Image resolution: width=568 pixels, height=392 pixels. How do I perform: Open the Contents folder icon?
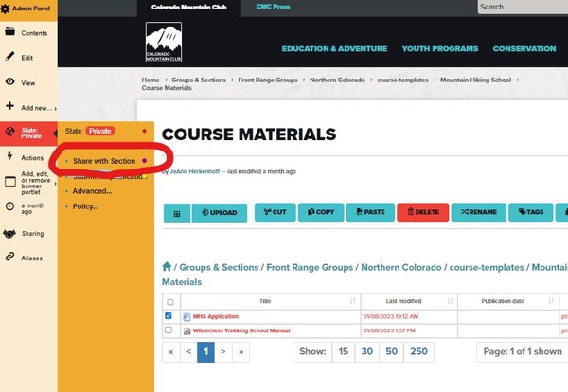pos(10,31)
